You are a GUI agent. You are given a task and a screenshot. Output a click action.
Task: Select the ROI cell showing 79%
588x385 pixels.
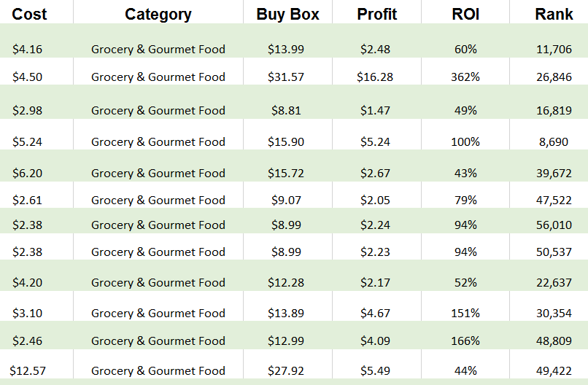[464, 201]
